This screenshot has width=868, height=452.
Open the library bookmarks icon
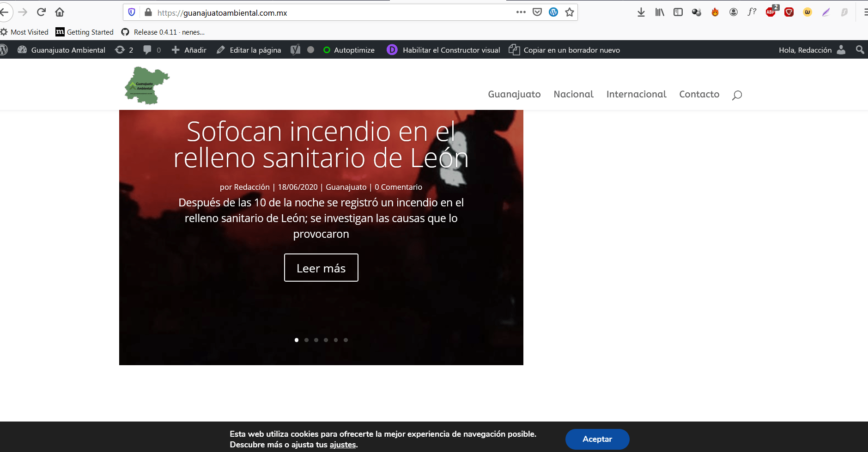(x=660, y=12)
